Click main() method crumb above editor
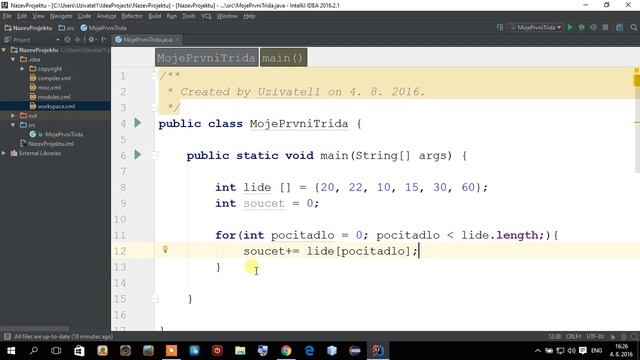This screenshot has width=640, height=360. coord(283,58)
